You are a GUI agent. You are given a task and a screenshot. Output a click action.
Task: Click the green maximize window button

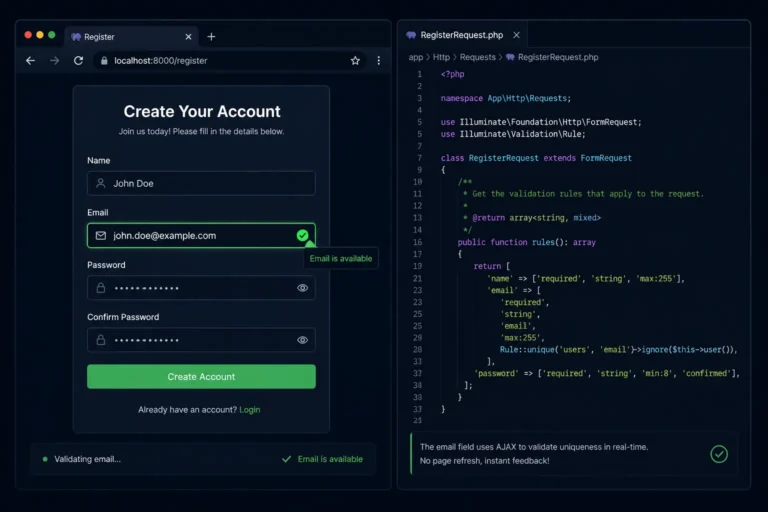point(51,35)
